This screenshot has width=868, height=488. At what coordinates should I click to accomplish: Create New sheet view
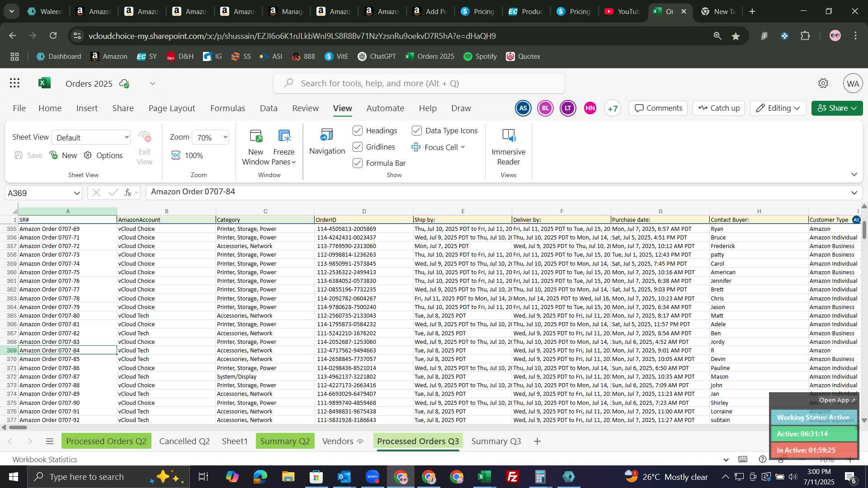[x=63, y=155]
